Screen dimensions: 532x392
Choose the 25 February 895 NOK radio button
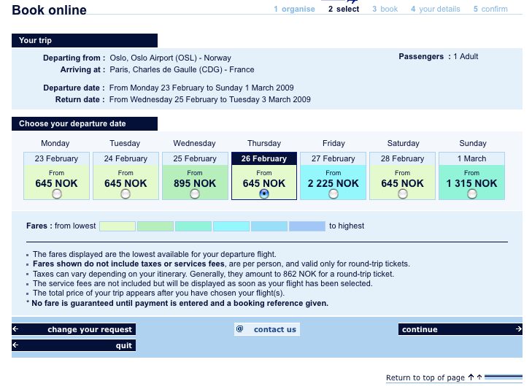(195, 194)
